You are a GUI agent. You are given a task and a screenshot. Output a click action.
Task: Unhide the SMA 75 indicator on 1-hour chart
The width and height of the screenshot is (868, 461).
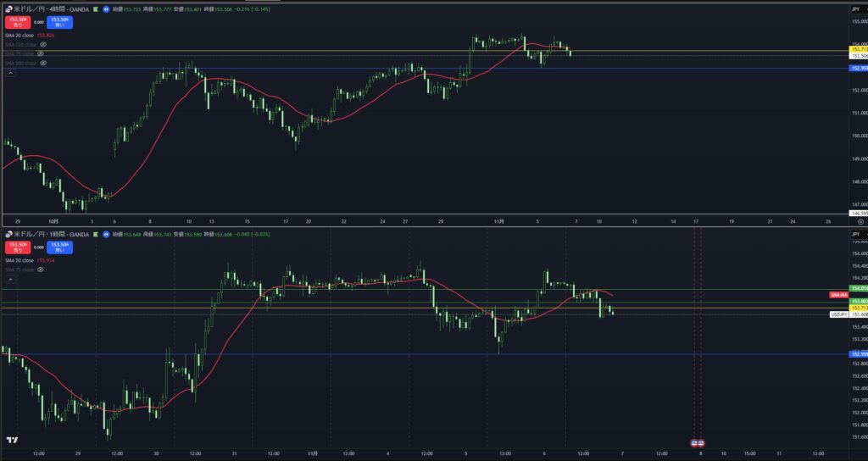tap(40, 269)
